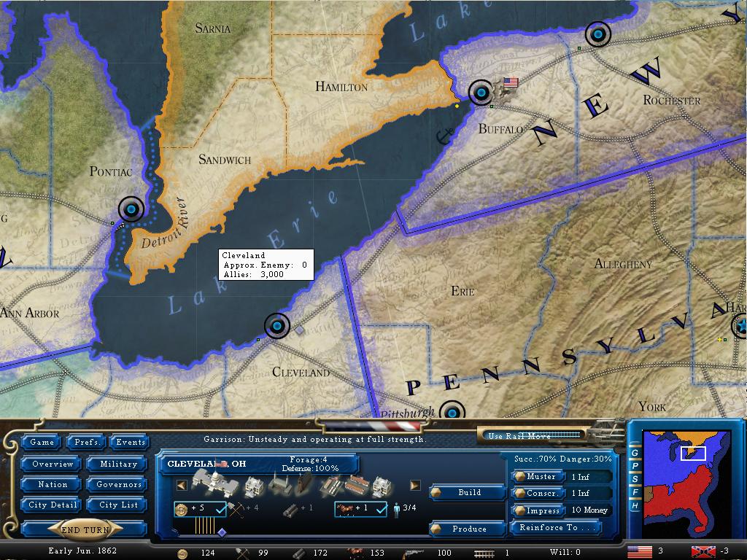747x560 pixels.
Task: Select the Buffalo city marker
Action: (481, 93)
